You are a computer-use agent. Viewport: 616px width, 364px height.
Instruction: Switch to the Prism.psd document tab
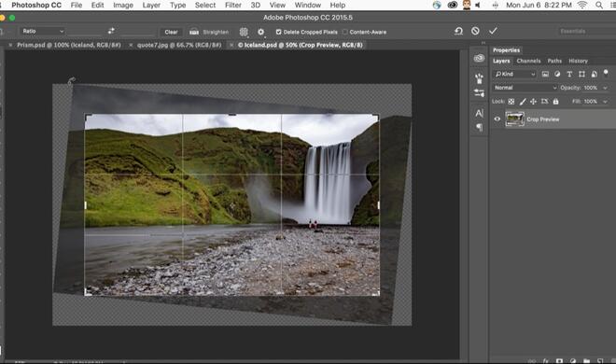[69, 45]
